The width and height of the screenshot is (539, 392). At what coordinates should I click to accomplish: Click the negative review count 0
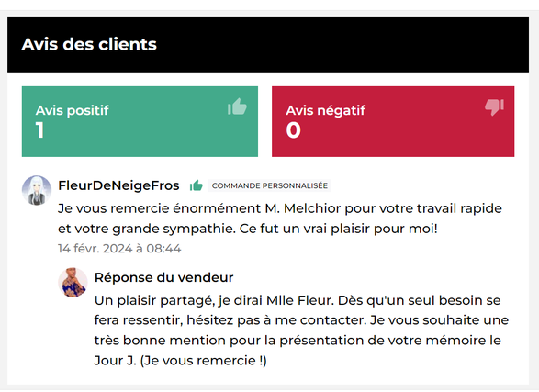(x=293, y=130)
